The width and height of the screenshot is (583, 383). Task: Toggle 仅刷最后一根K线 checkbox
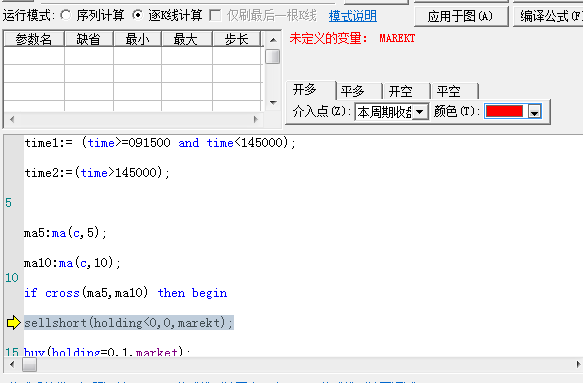[x=215, y=16]
